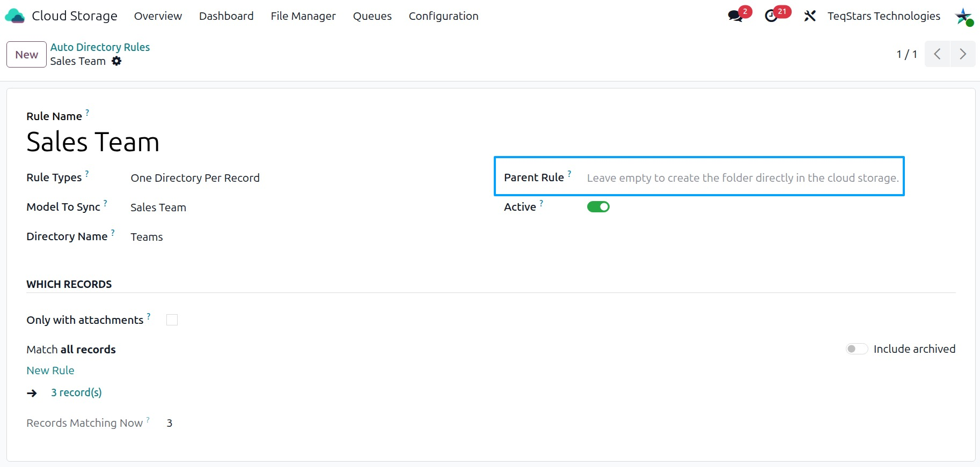The width and height of the screenshot is (980, 467).
Task: Open the Overview menu
Action: pos(158,16)
